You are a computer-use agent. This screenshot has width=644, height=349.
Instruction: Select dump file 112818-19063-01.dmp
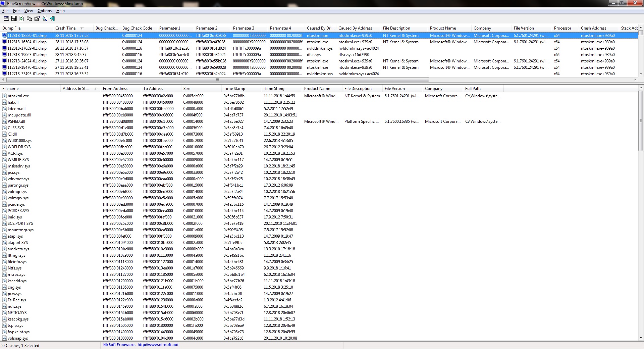(x=27, y=55)
